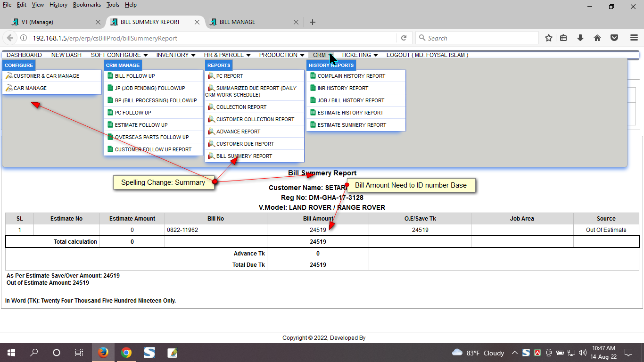Image resolution: width=644 pixels, height=362 pixels.
Task: Click the volume icon in system tray
Action: pyautogui.click(x=583, y=353)
